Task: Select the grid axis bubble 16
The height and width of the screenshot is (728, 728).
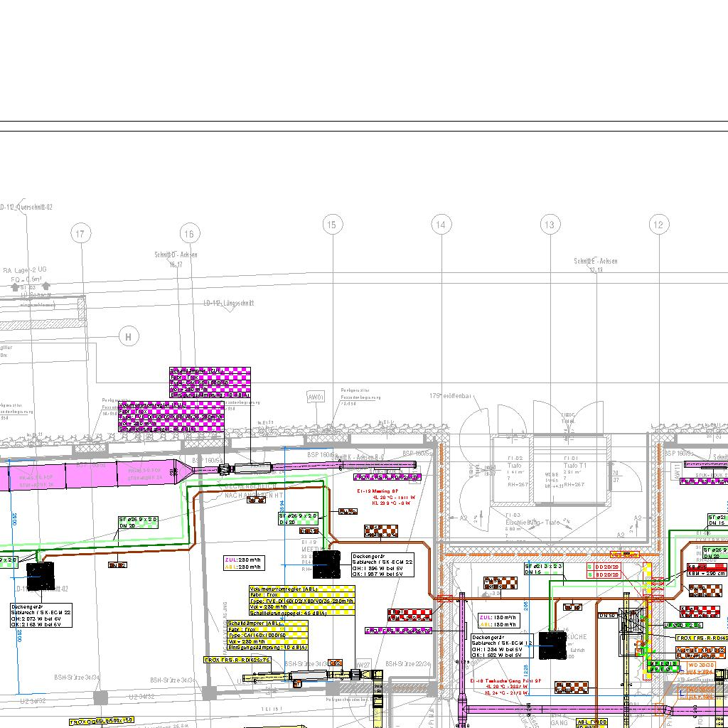Action: 190,234
